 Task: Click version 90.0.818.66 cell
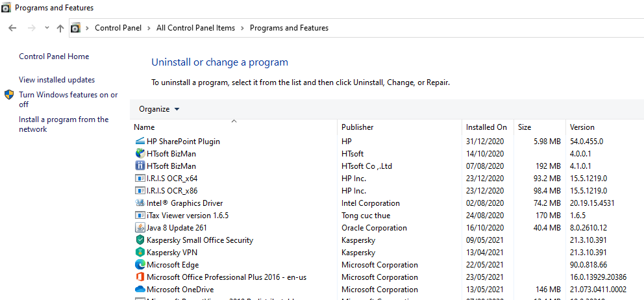click(589, 265)
